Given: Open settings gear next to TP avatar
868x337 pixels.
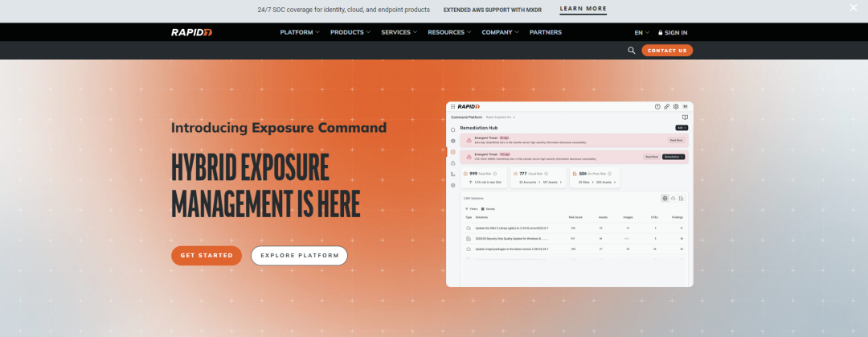Looking at the screenshot, I should tap(676, 106).
